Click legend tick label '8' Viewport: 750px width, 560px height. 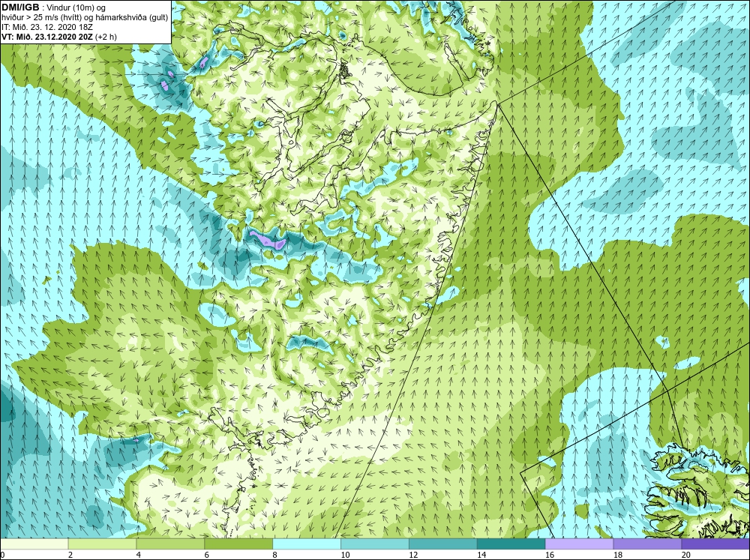275,555
